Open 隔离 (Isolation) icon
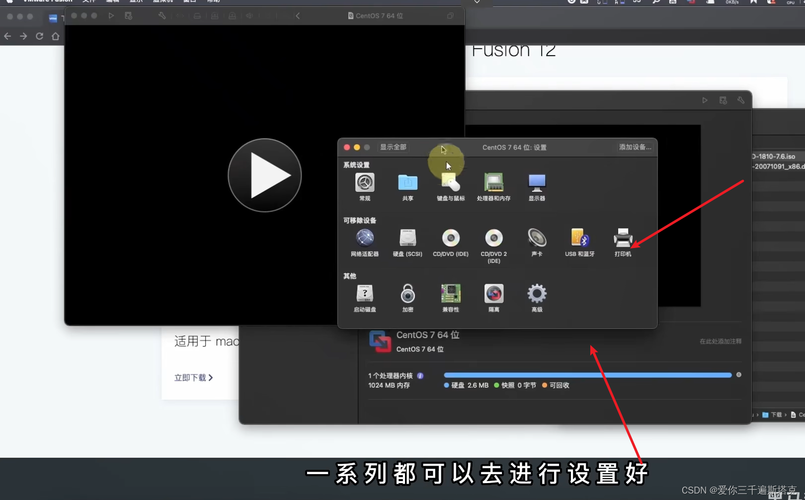805x500 pixels. point(494,294)
